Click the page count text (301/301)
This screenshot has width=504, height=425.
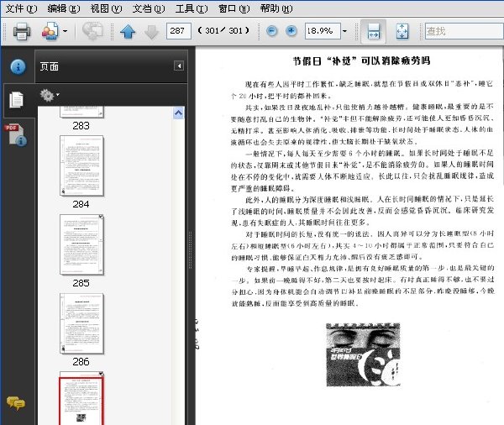pyautogui.click(x=223, y=31)
